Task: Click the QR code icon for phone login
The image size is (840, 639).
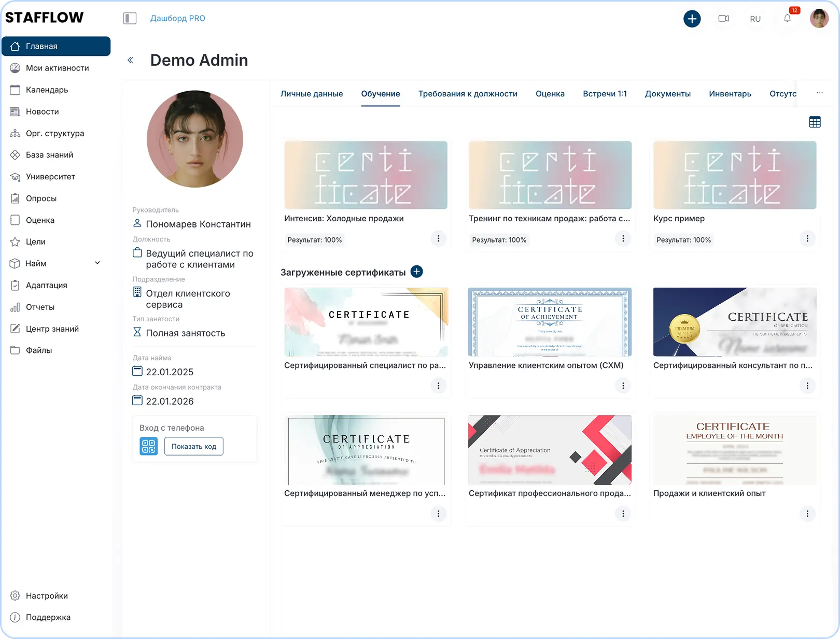Action: click(148, 446)
